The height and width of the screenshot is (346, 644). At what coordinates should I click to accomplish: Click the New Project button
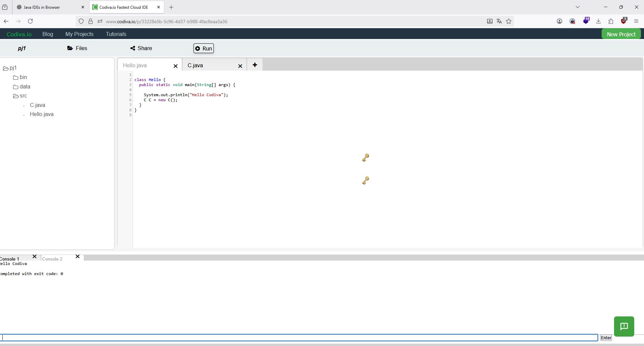coord(621,34)
